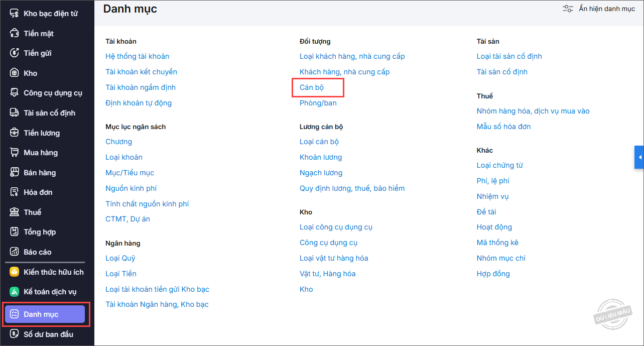Open Tài khoản Ngân hàng, Kho bạc link
The width and height of the screenshot is (644, 346).
tap(157, 304)
